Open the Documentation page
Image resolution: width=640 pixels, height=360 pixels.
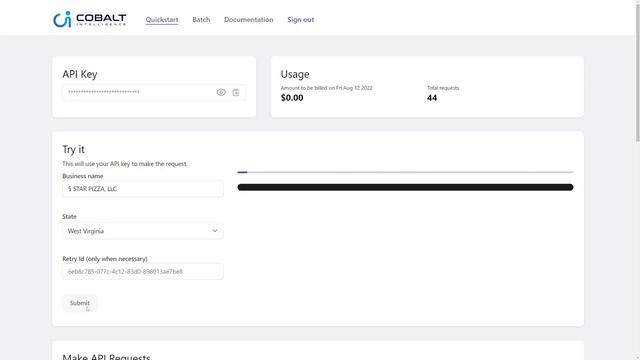[249, 20]
